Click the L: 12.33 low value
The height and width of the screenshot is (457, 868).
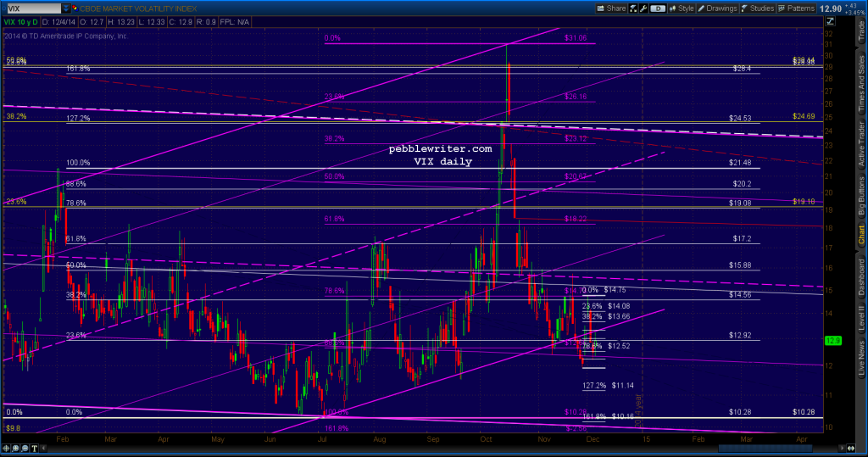[151, 22]
